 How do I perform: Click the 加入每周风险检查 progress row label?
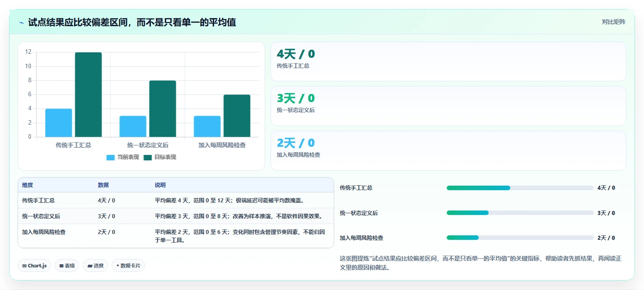point(361,238)
